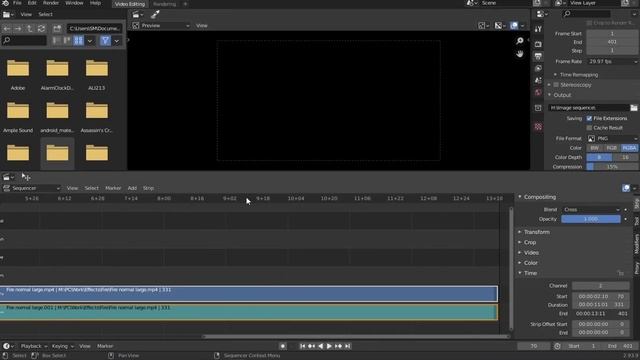Switch file browser to thumbnail display mode
The width and height of the screenshot is (640, 360).
pos(78,40)
